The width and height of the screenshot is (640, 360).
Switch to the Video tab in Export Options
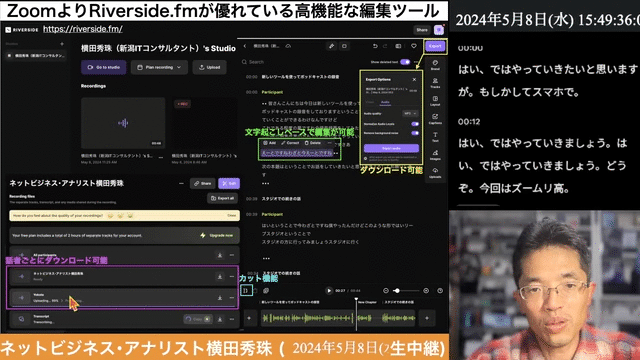[x=369, y=102]
